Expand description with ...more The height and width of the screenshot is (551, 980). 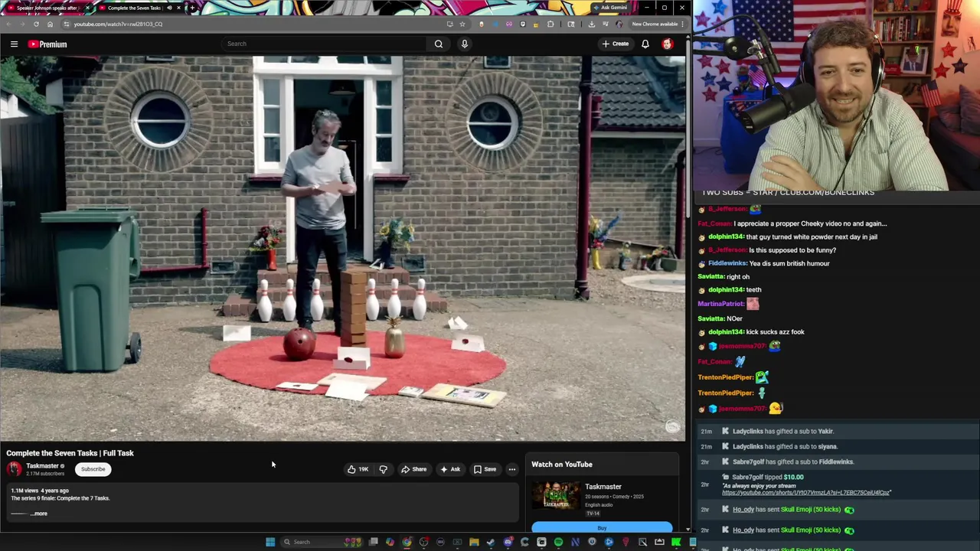39,514
